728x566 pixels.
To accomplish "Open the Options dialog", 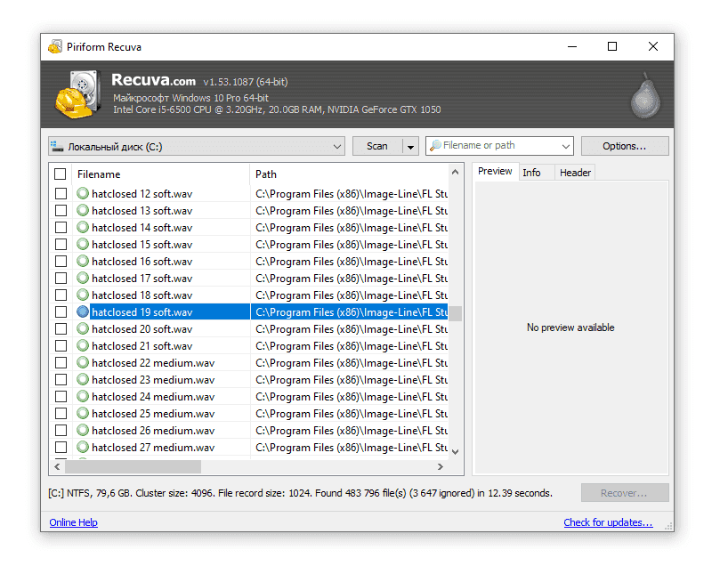I will 625,146.
